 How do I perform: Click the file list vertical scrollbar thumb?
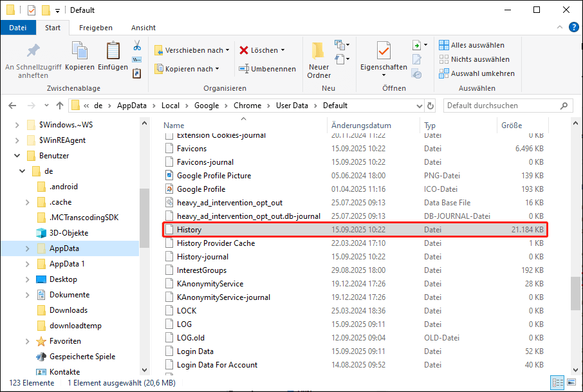[x=575, y=294]
